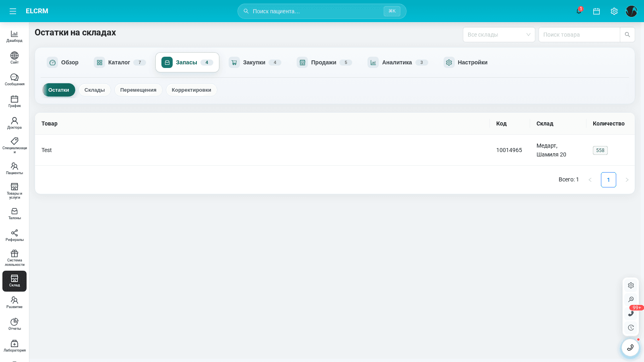Select the Запасы tab

click(187, 62)
